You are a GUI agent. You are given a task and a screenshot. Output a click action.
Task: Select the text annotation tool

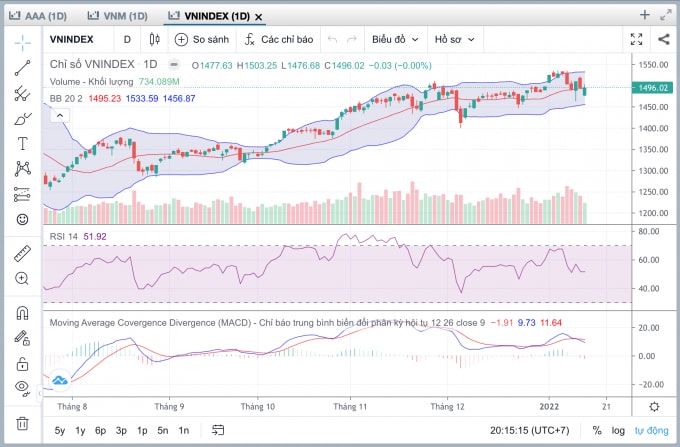click(x=23, y=144)
